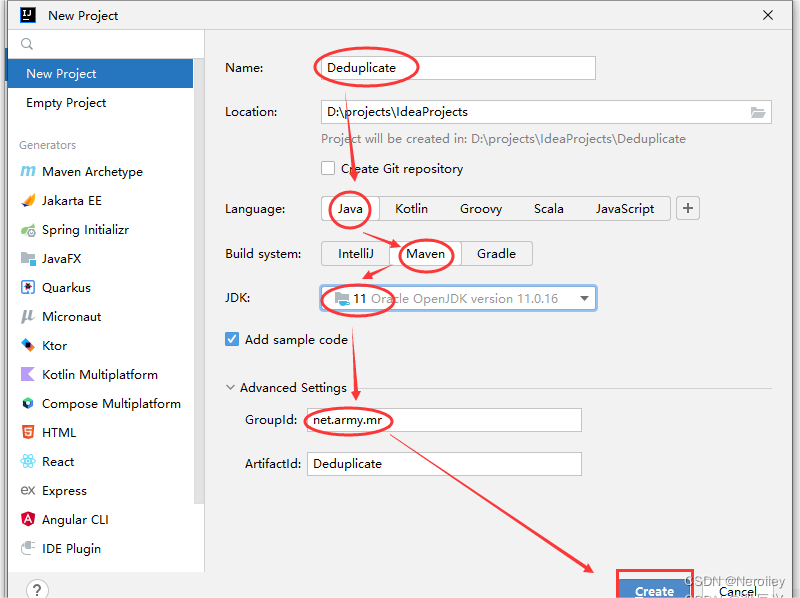Click the generator list scrollbar
This screenshot has width=800, height=598.
click(x=199, y=281)
